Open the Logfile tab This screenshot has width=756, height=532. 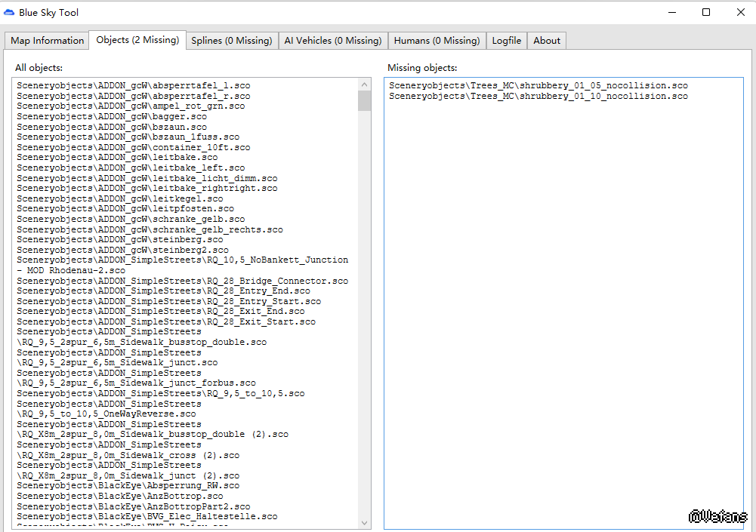pyautogui.click(x=507, y=41)
